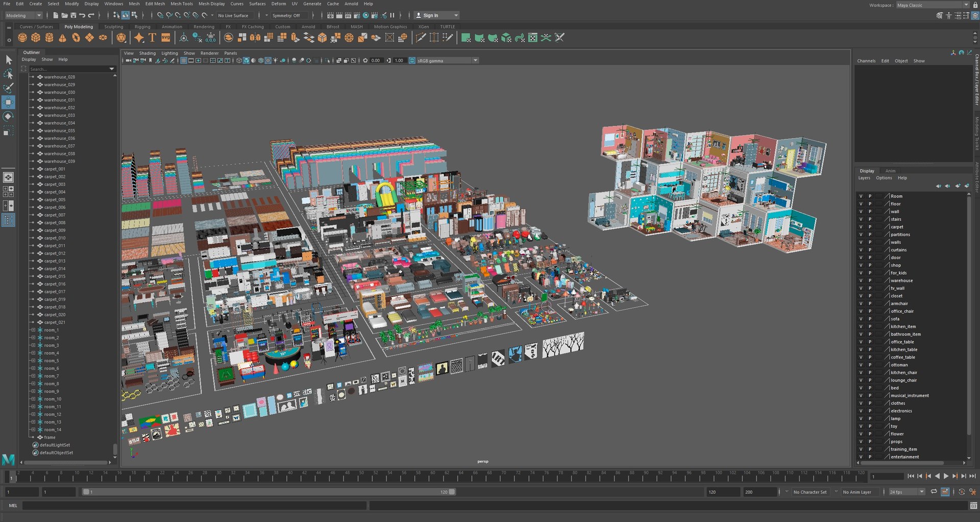The image size is (980, 522).
Task: Click the No Character Set button
Action: click(x=810, y=492)
